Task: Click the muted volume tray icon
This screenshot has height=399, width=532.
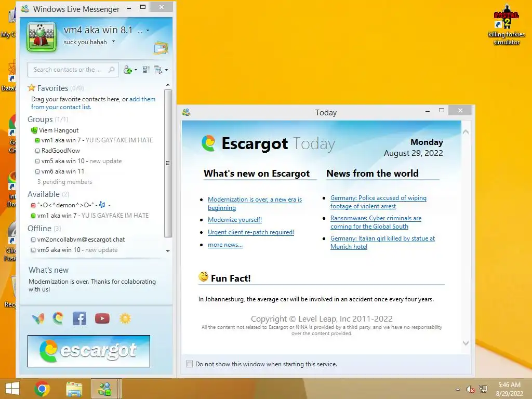Action: click(x=470, y=389)
